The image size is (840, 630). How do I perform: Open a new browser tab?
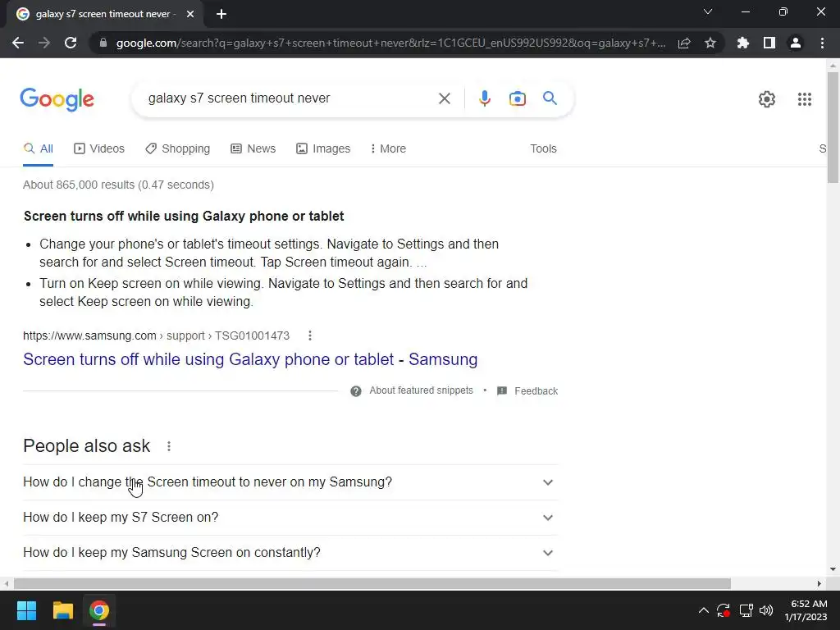pyautogui.click(x=221, y=14)
